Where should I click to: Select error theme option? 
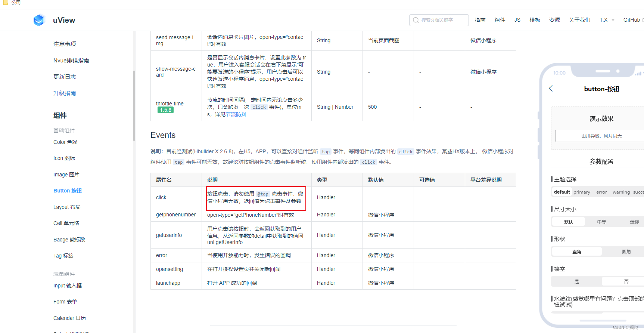(x=601, y=192)
